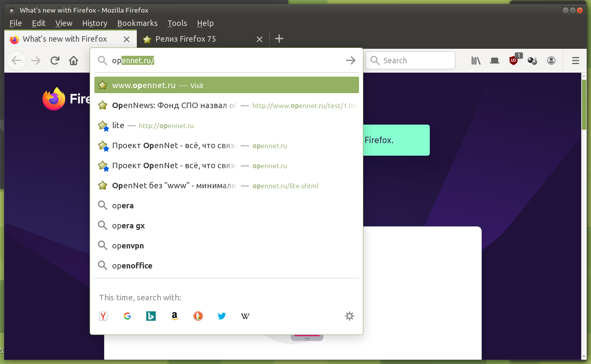Click the address bar text field

[x=226, y=61]
